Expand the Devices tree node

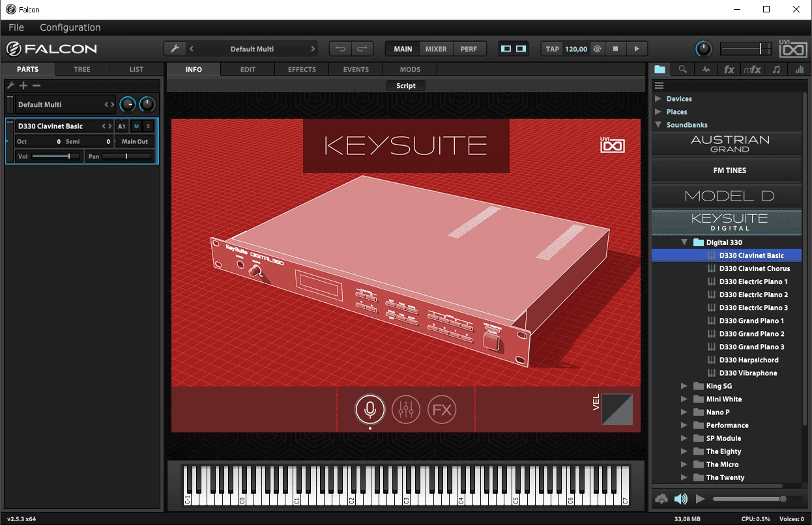click(x=658, y=99)
